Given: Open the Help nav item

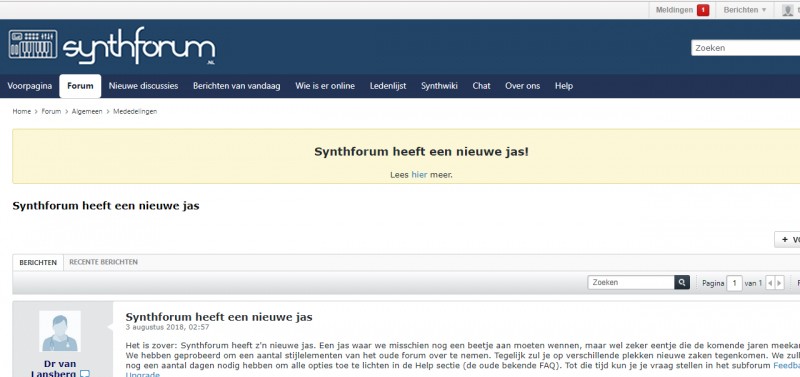Looking at the screenshot, I should tap(564, 86).
